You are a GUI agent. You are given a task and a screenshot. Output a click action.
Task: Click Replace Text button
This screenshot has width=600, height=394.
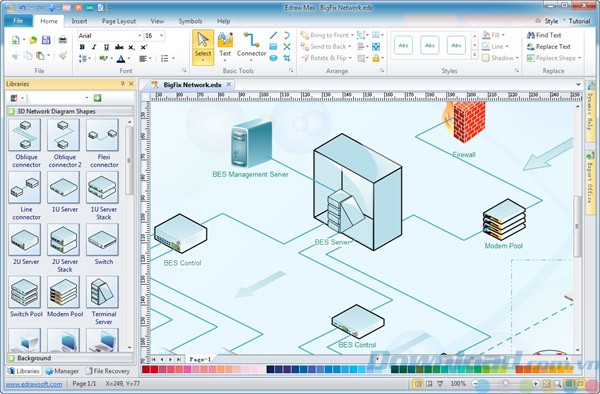[x=549, y=47]
